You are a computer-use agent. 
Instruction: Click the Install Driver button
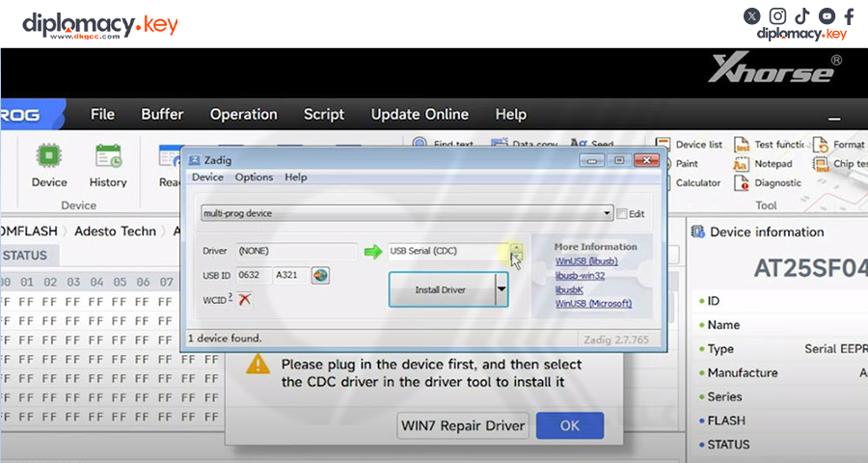[442, 289]
